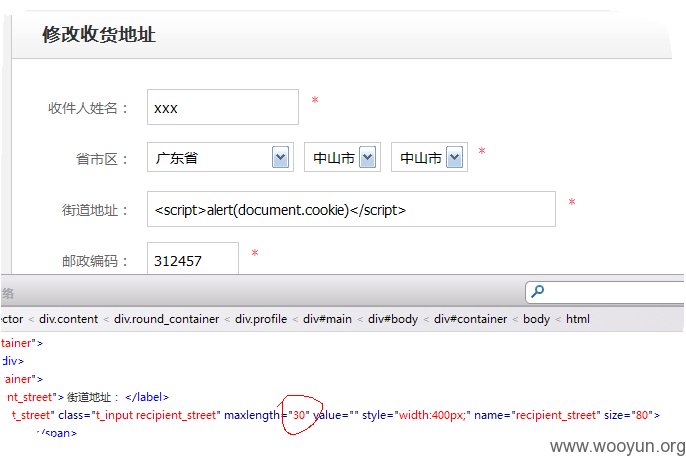Viewport: 686px width, 456px height.
Task: Click the </label> closing tag in code
Action: pyautogui.click(x=147, y=397)
